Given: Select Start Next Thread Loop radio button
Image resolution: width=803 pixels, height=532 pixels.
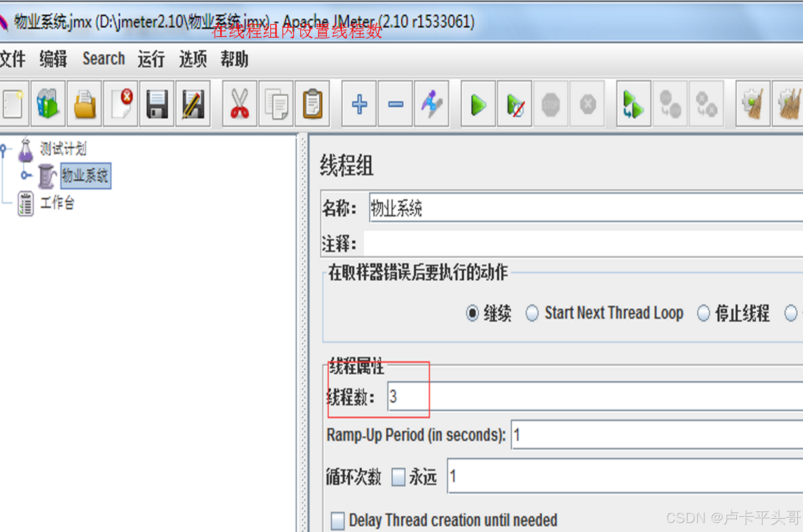Looking at the screenshot, I should click(x=532, y=313).
